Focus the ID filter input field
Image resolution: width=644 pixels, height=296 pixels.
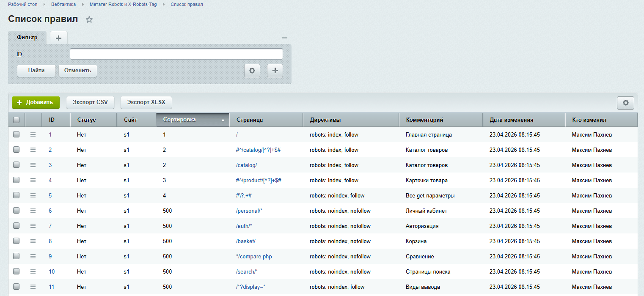point(176,54)
